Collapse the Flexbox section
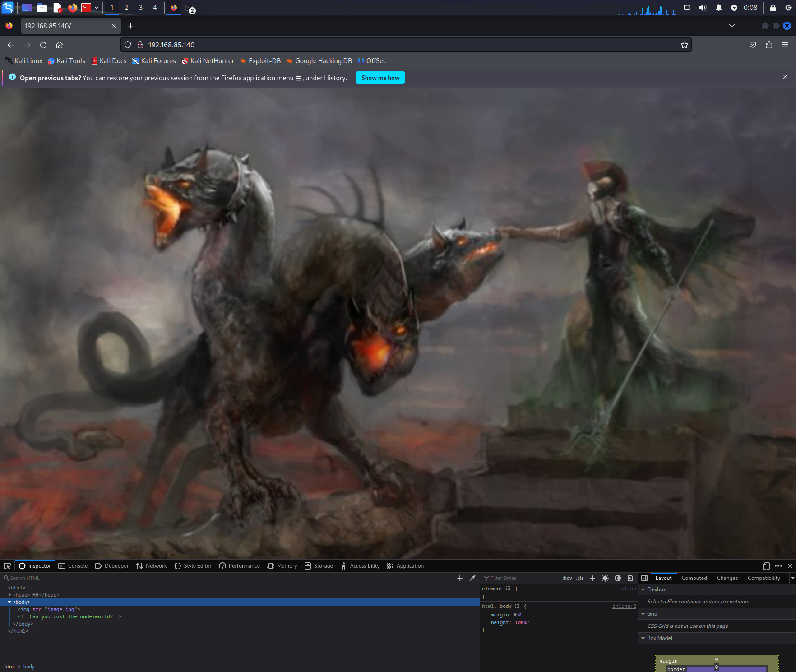Screen dimensions: 796x672 click(643, 589)
